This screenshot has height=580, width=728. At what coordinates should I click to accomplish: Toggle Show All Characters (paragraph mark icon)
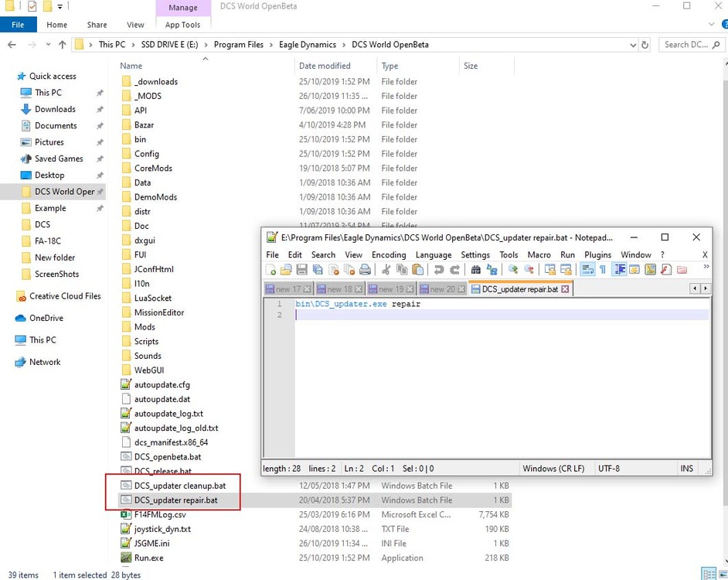[x=603, y=271]
